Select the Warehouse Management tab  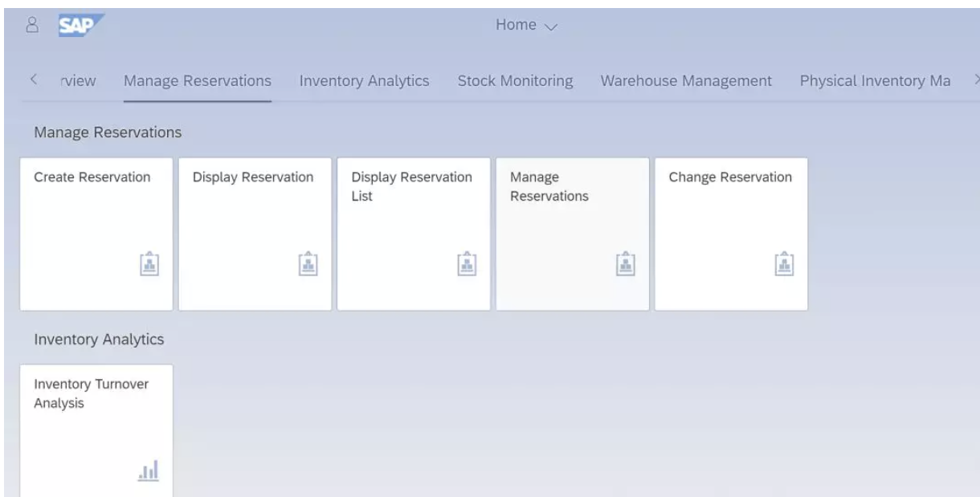tap(686, 80)
